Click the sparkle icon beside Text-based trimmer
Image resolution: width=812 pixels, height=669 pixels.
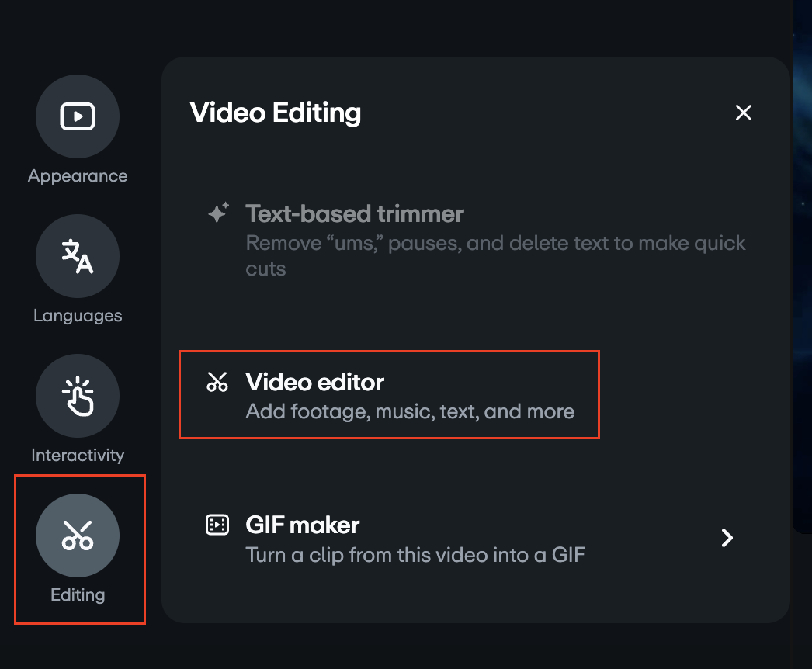click(x=217, y=213)
